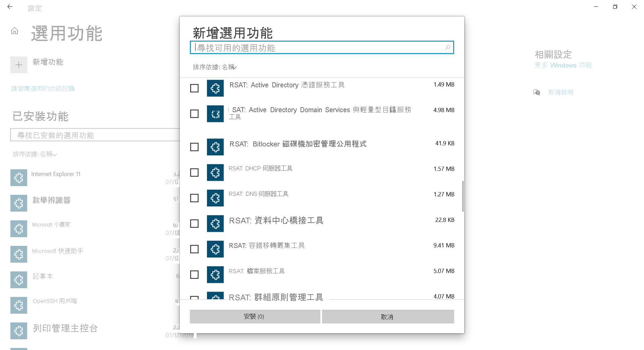Click 數學辨識器 feature icon
This screenshot has height=350, width=644.
tap(19, 203)
